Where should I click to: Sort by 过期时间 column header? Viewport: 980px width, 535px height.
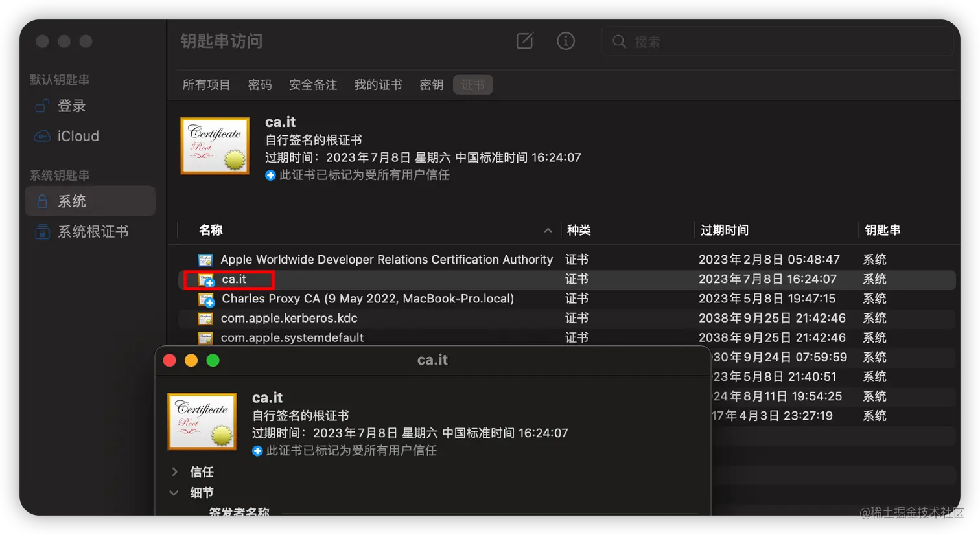pos(724,230)
